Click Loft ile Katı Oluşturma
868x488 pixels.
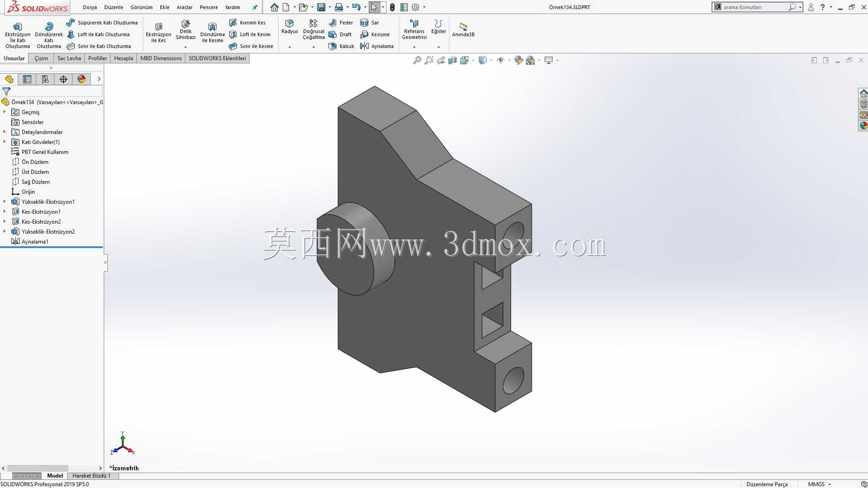pyautogui.click(x=98, y=34)
